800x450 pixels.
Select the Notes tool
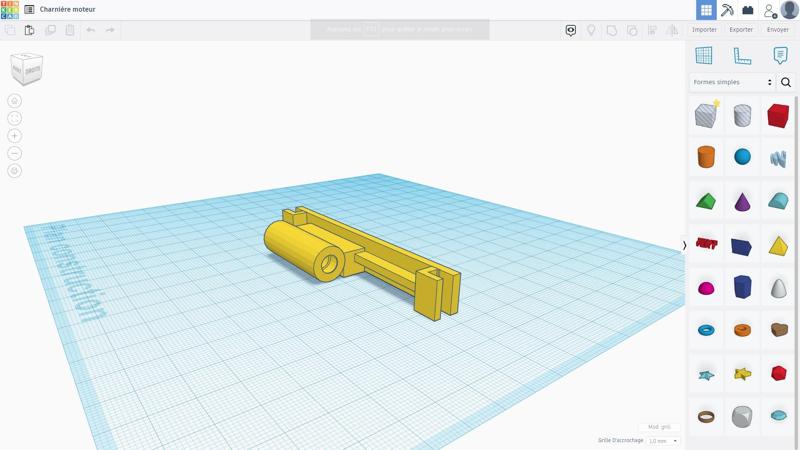(780, 55)
